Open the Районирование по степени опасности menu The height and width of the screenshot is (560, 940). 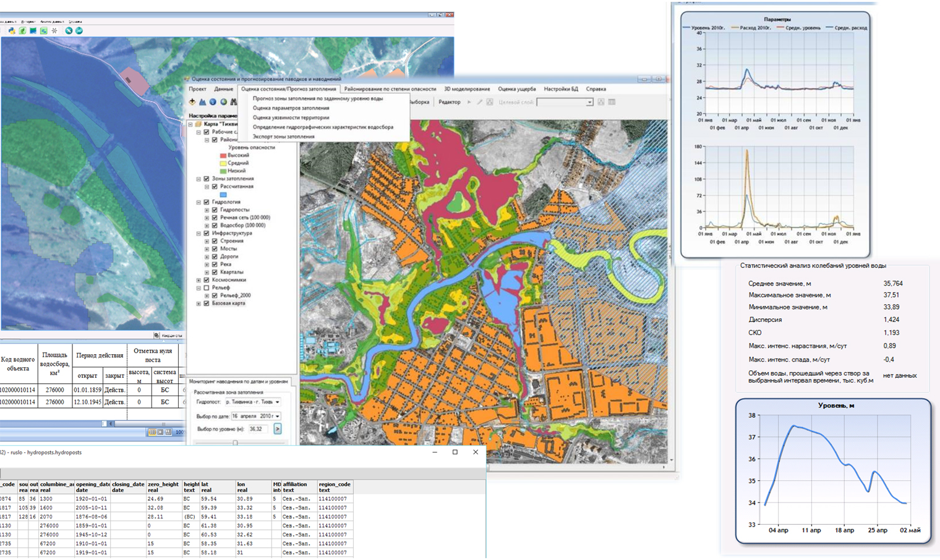pyautogui.click(x=390, y=89)
